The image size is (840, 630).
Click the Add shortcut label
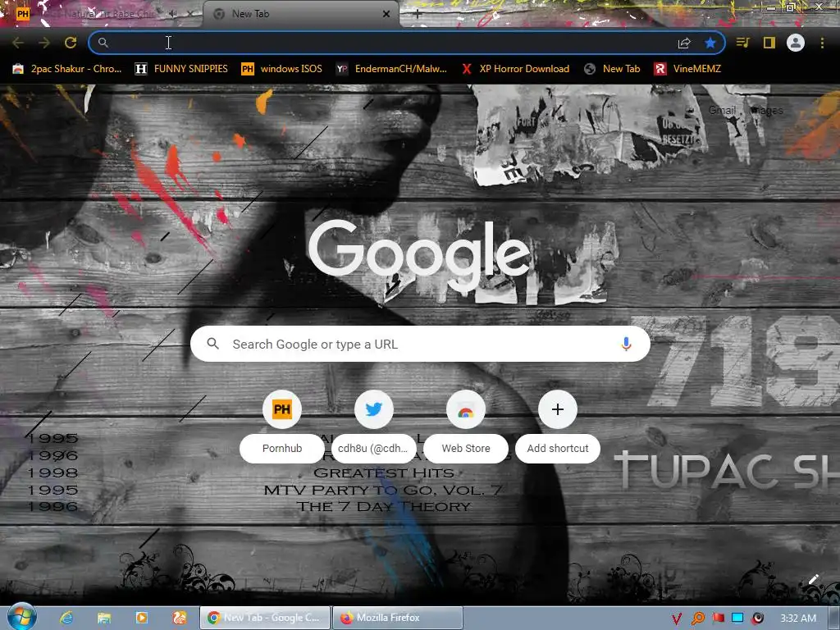point(558,449)
